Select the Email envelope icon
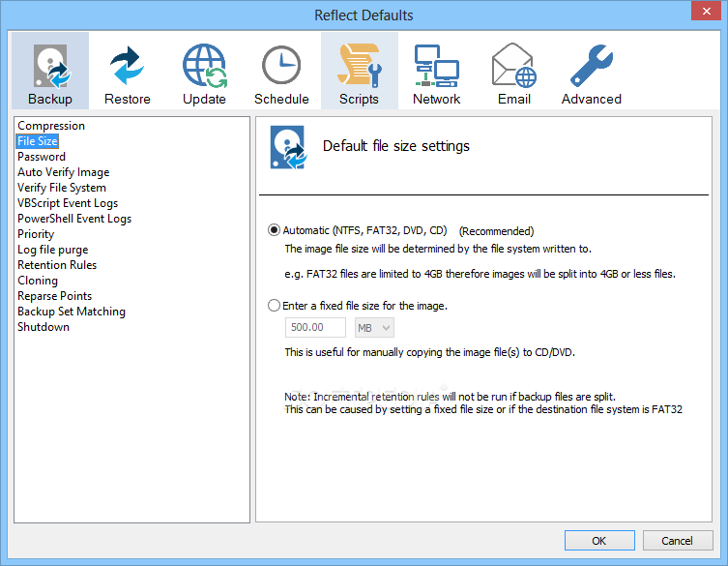This screenshot has height=566, width=728. 514,71
